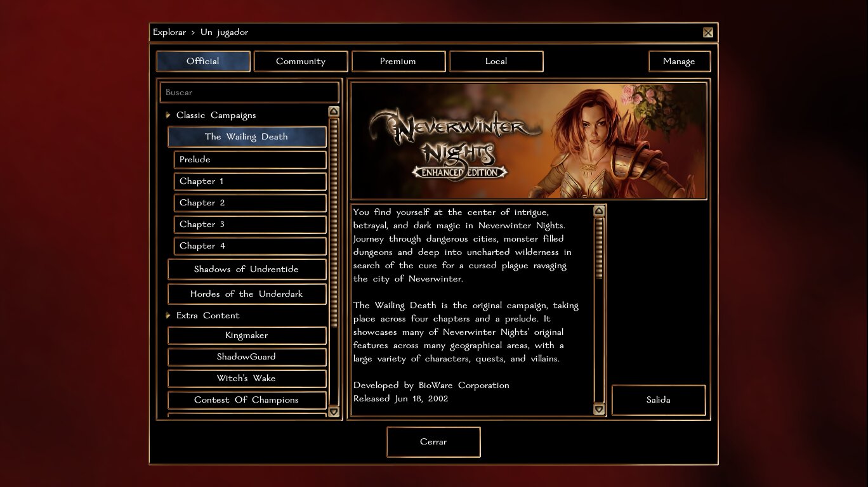Focus the Buscar search field

(249, 92)
